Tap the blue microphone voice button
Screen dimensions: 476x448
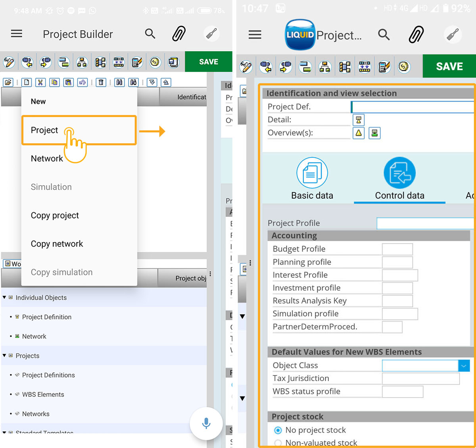tap(206, 423)
